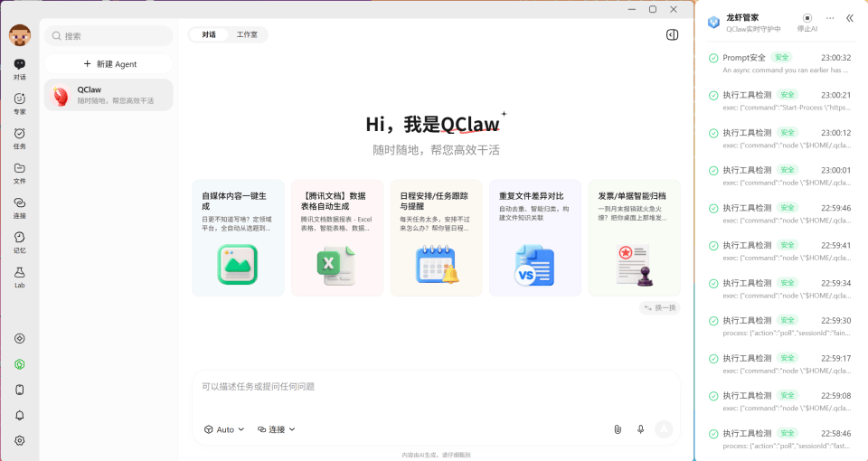868x461 pixels.
Task: Open the 任务 tasks section in sidebar
Action: 19,138
